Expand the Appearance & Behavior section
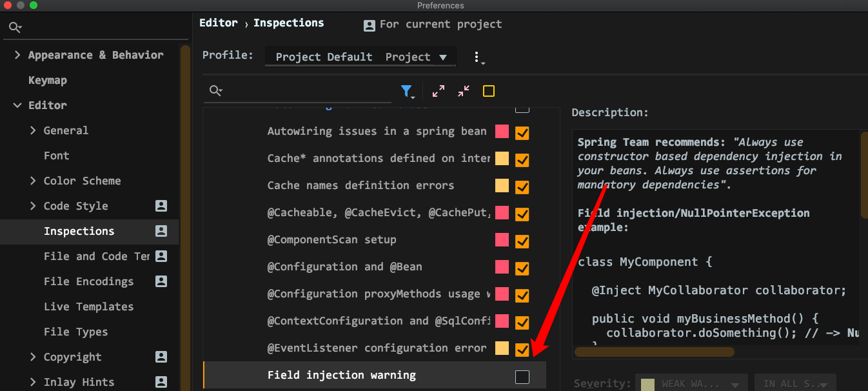 [17, 55]
